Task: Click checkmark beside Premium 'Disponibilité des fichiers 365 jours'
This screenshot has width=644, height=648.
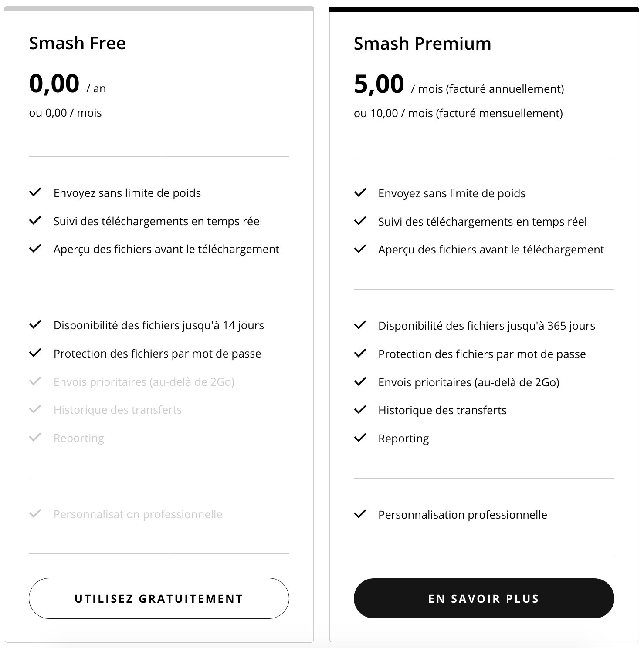Action: click(360, 325)
